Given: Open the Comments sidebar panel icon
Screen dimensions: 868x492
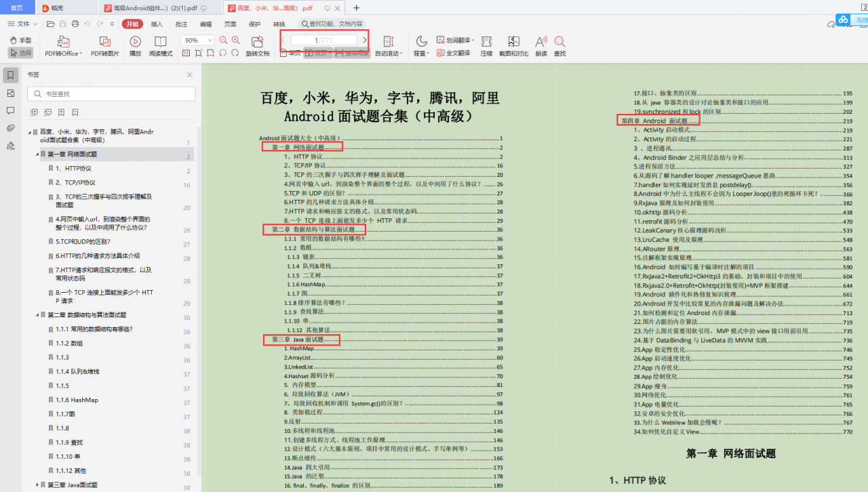Looking at the screenshot, I should (10, 110).
